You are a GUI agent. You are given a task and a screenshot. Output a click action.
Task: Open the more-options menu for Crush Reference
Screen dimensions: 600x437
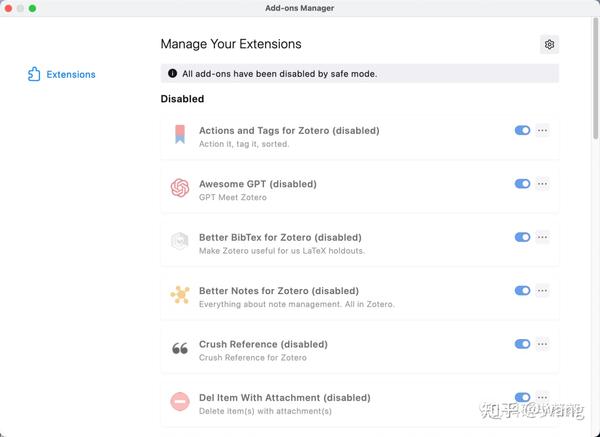(542, 344)
